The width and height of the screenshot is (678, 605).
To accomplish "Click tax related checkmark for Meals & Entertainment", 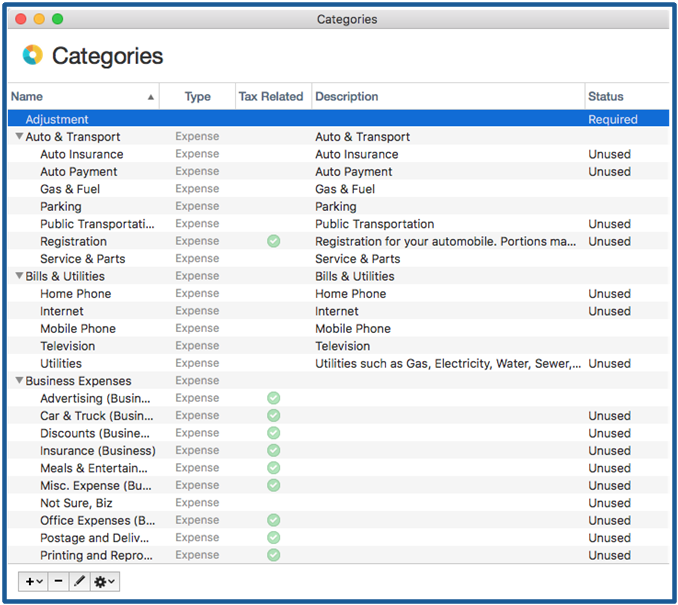I will tap(273, 468).
